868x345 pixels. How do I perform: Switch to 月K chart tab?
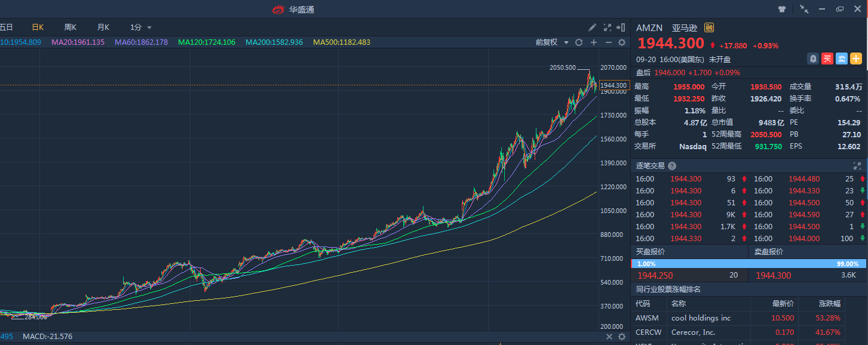(103, 27)
